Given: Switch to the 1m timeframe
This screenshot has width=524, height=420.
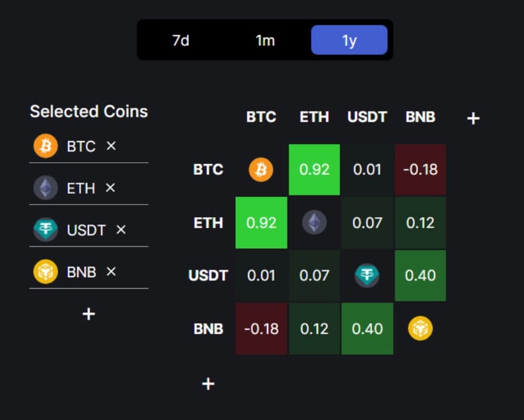Looking at the screenshot, I should (x=264, y=40).
